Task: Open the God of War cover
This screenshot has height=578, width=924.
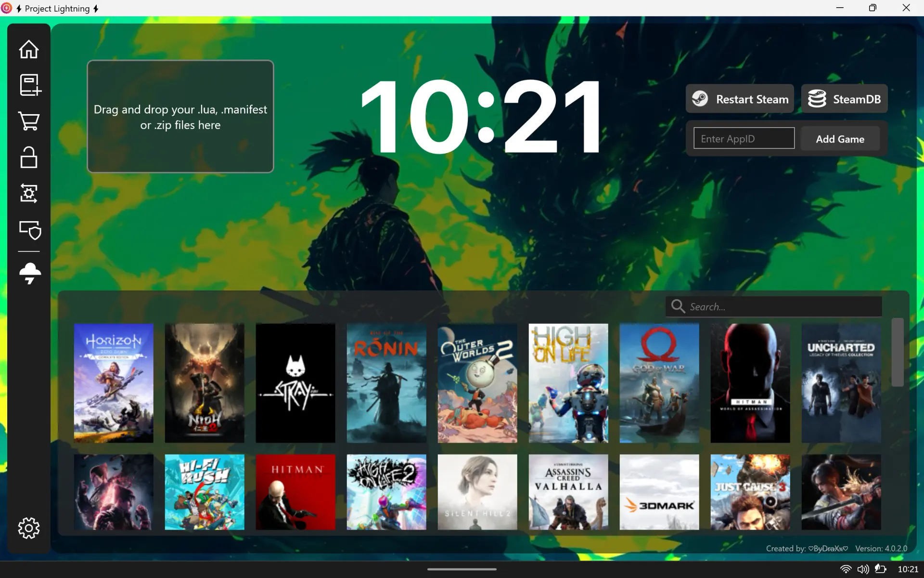Action: click(659, 383)
